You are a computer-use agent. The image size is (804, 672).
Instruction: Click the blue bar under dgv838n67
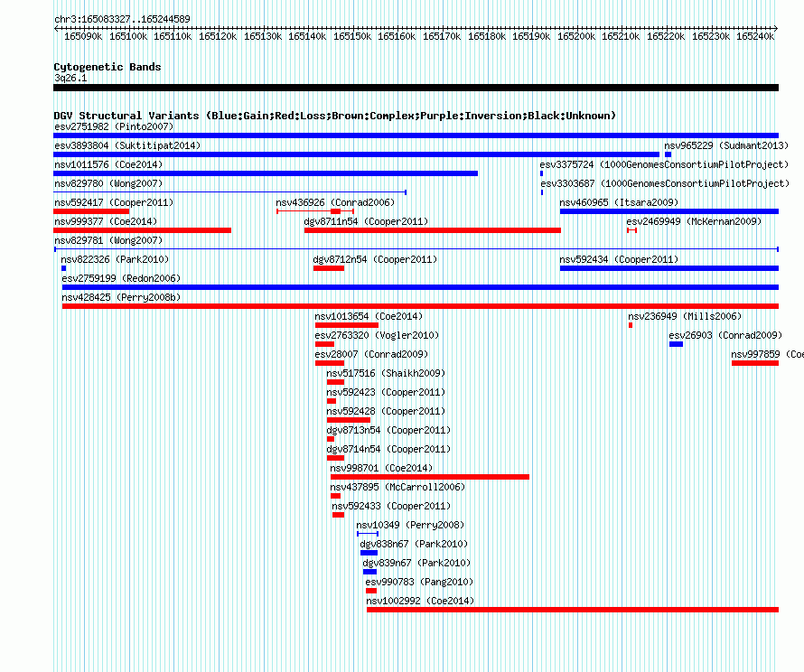(x=369, y=553)
